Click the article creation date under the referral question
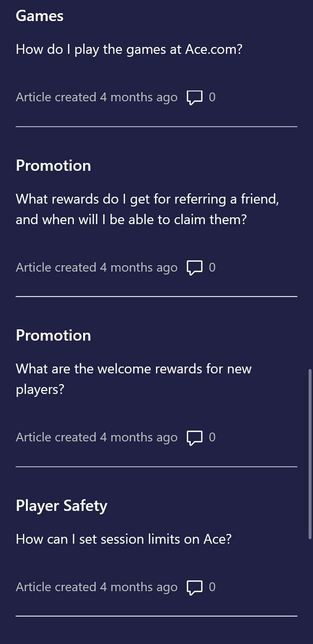Viewport: 313px width, 644px height. [x=96, y=268]
